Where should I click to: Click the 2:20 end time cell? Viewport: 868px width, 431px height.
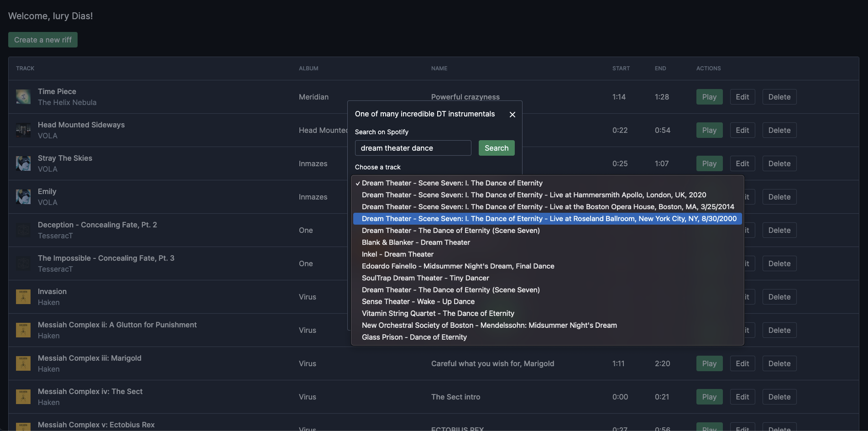click(x=662, y=363)
